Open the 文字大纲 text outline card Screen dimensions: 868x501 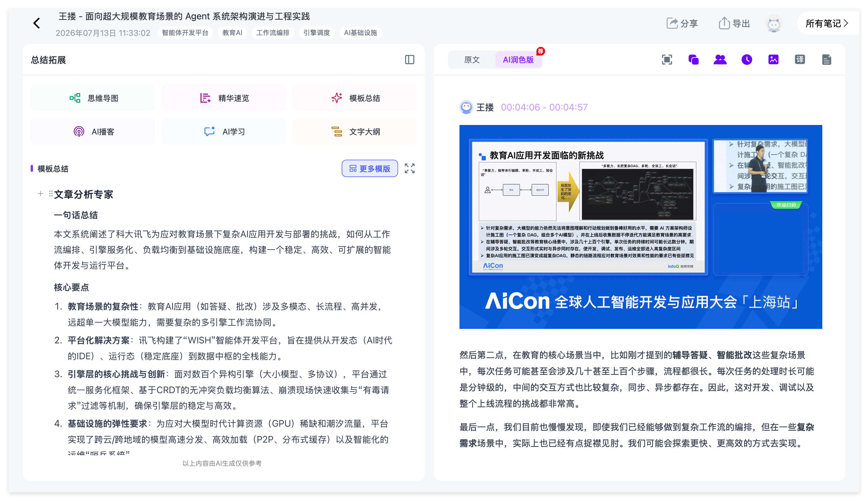pos(354,131)
